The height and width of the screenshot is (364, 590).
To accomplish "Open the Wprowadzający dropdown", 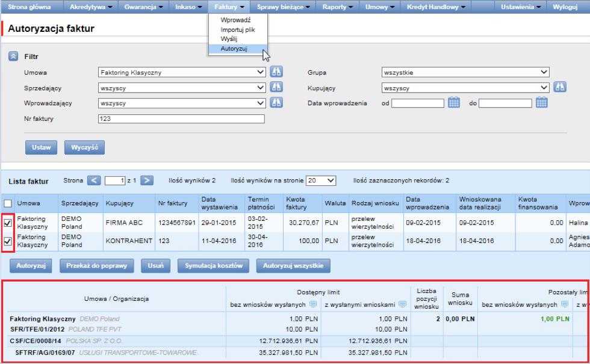I will pos(182,103).
